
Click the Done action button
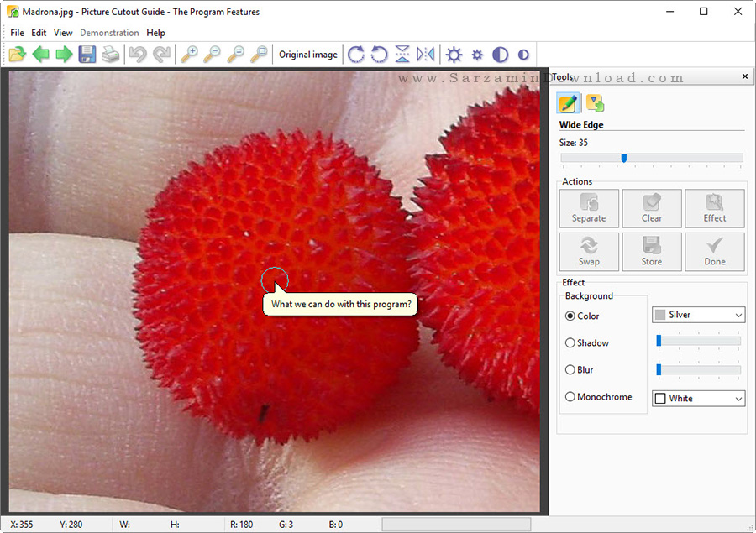(x=715, y=252)
